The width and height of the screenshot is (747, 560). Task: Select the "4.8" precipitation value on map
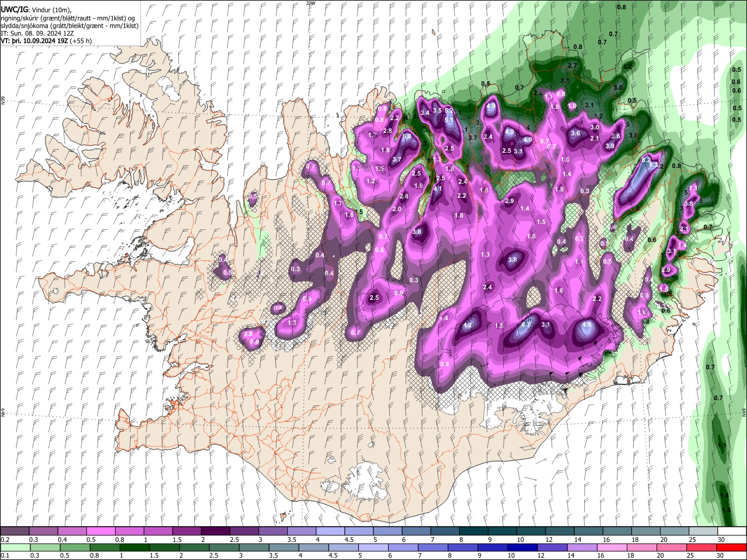[587, 325]
